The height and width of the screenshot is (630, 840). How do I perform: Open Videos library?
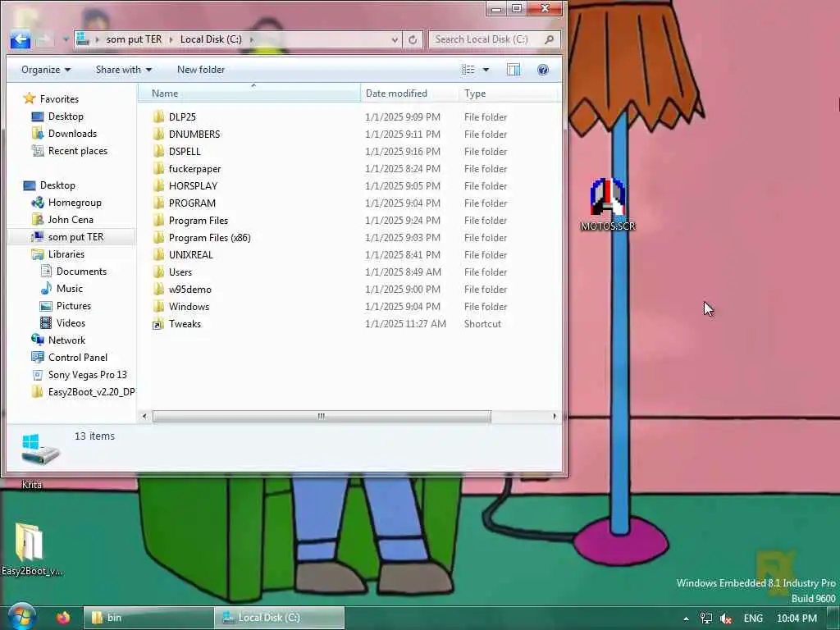point(62,322)
